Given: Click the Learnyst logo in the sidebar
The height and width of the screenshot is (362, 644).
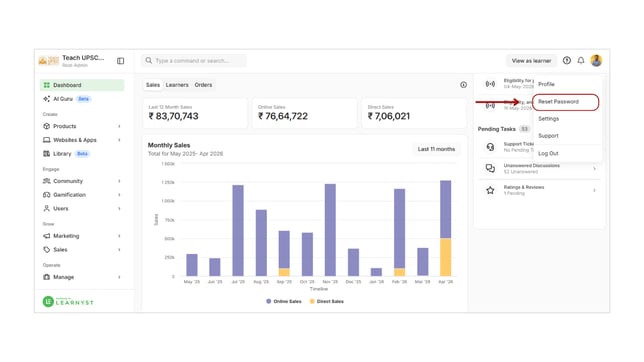Looking at the screenshot, I should 68,302.
